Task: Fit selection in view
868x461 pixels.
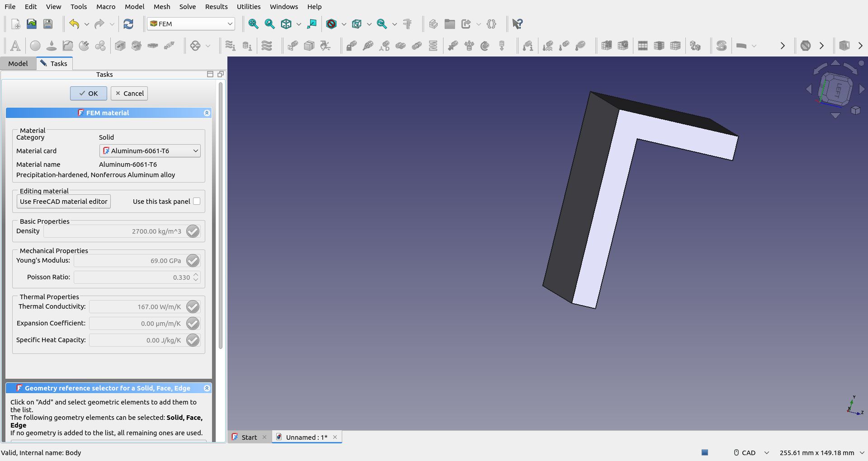Action: (x=270, y=24)
